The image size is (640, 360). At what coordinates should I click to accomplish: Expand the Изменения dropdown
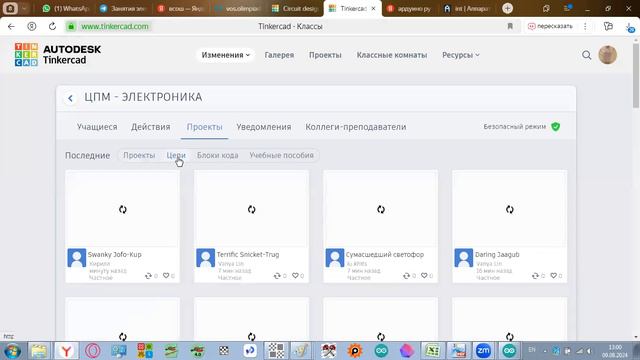pyautogui.click(x=225, y=55)
